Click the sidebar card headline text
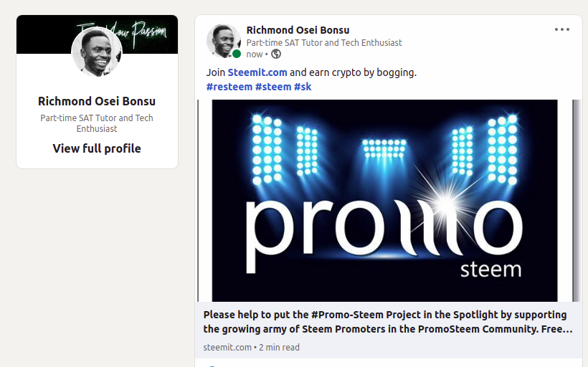Viewport: 588px width, 367px height. click(x=97, y=123)
